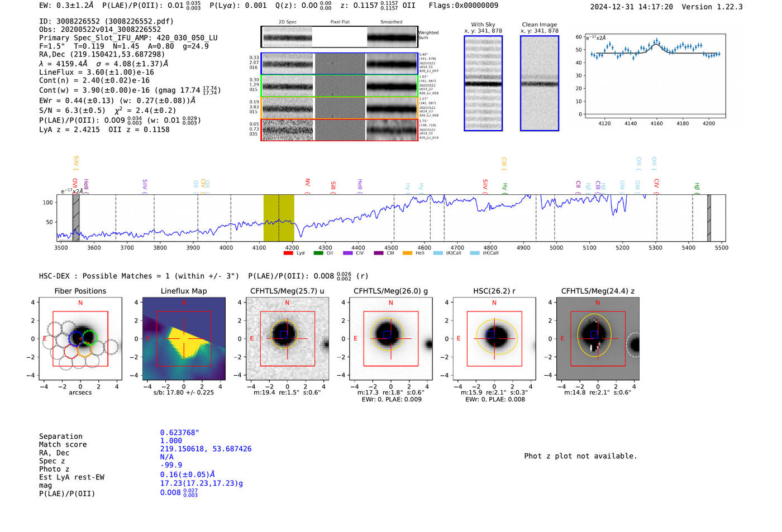Image resolution: width=782 pixels, height=532 pixels.
Task: Click the red fiber circle
Action: click(x=71, y=351)
